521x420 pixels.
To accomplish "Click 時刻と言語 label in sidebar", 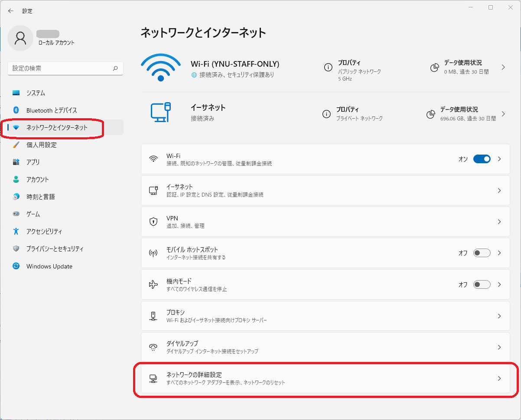I will tap(41, 197).
